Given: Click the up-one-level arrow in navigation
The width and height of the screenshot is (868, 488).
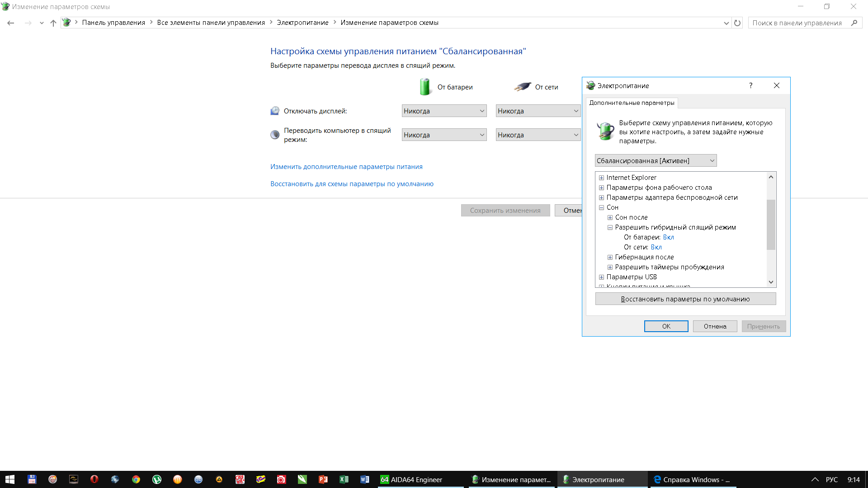Looking at the screenshot, I should (x=53, y=23).
